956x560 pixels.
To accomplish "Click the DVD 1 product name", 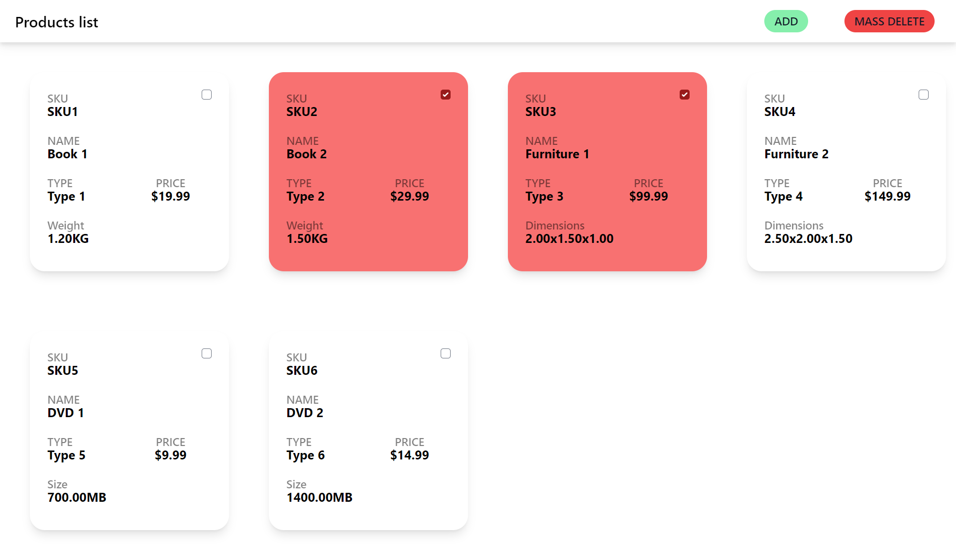I will [x=66, y=413].
